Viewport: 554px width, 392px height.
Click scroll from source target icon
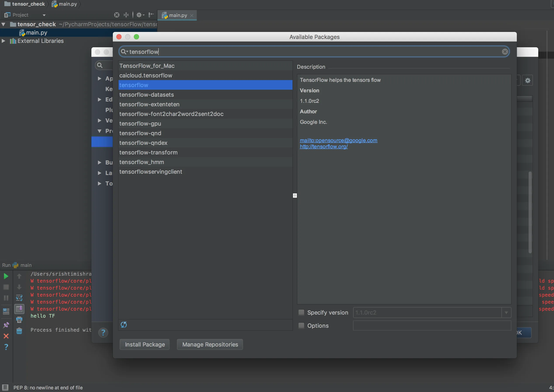click(x=117, y=15)
